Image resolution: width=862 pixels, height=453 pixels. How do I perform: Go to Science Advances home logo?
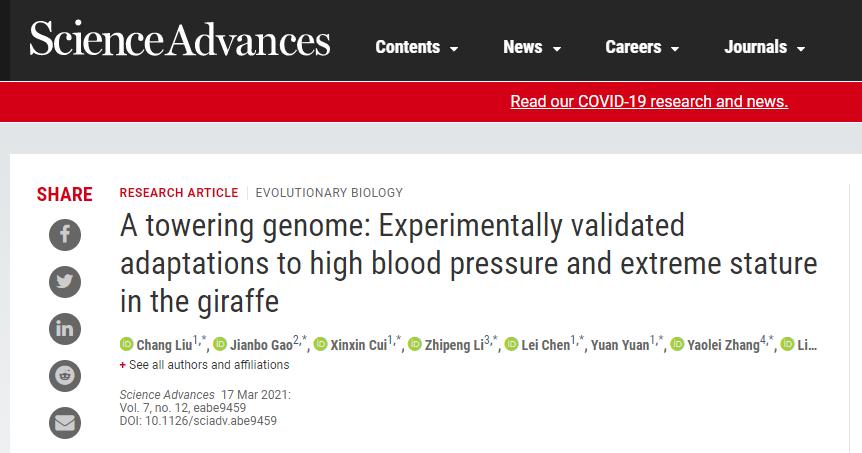(x=180, y=39)
